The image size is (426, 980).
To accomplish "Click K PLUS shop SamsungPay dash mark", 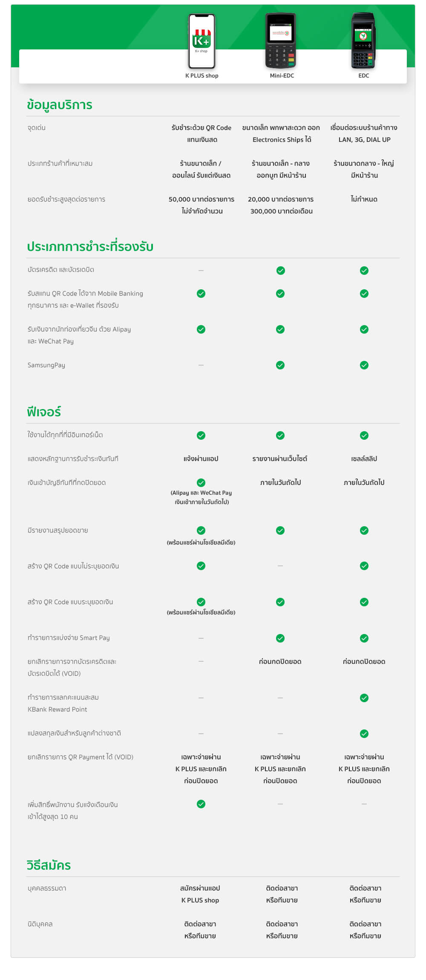I will coord(201,365).
